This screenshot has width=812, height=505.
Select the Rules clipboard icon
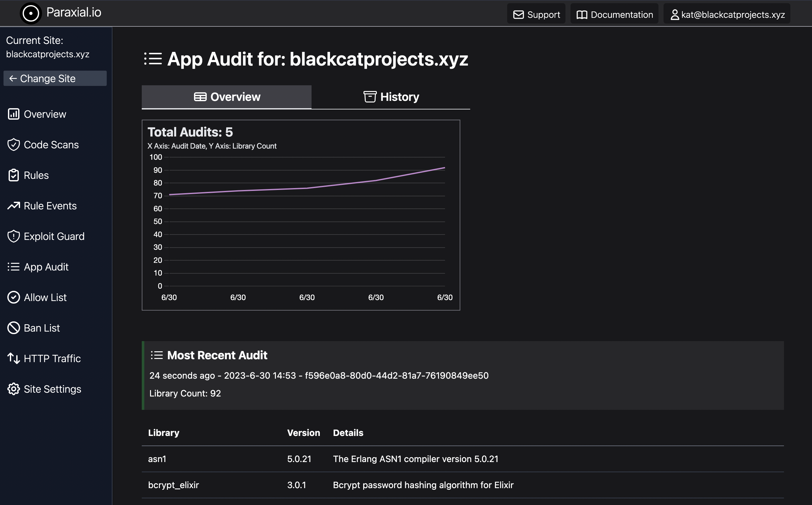click(13, 175)
